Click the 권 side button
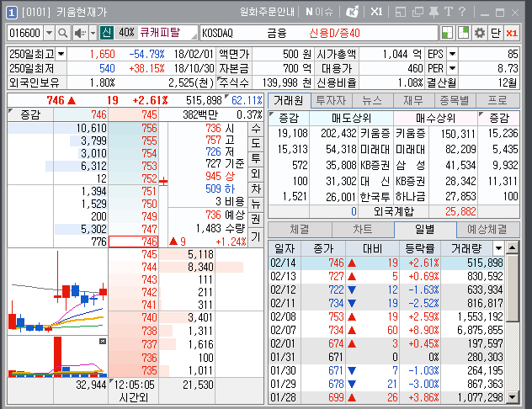Viewport: 532px width, 409px height. point(256,220)
